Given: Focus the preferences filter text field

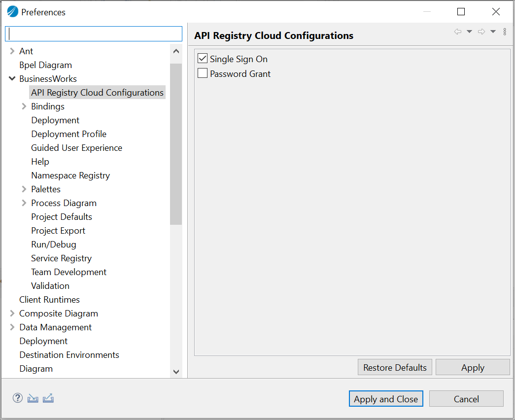Looking at the screenshot, I should point(94,34).
